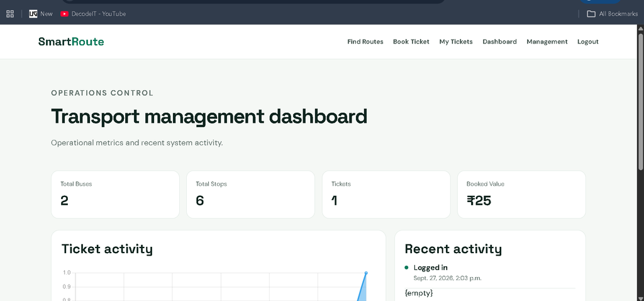Go to Book Ticket
644x301 pixels.
pos(411,42)
